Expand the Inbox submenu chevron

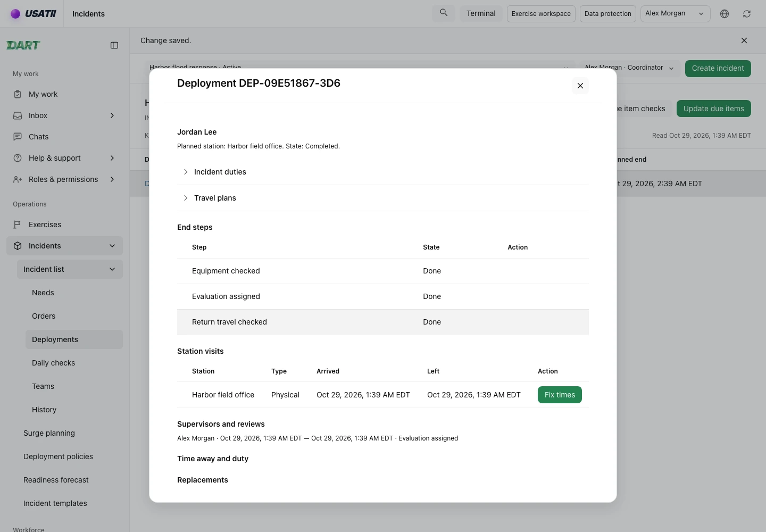pos(112,115)
